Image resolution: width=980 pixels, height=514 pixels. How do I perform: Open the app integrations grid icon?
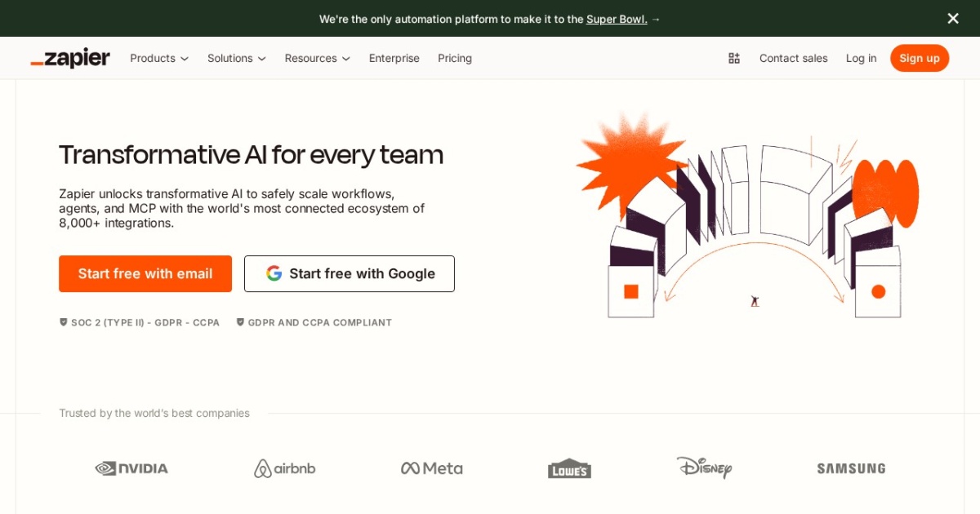pos(733,58)
